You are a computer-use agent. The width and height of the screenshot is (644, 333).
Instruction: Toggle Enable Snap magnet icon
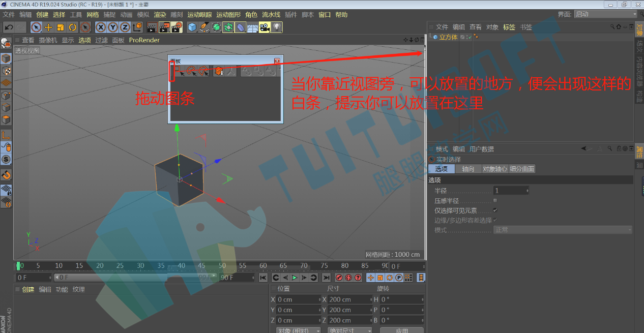click(x=6, y=175)
